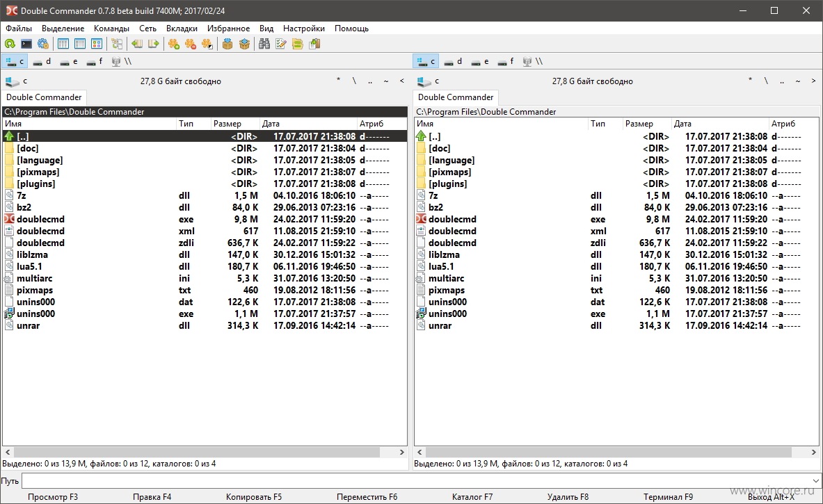Click the clipboard copy names toolbar icon
Screen dimensions: 823x504
click(314, 44)
